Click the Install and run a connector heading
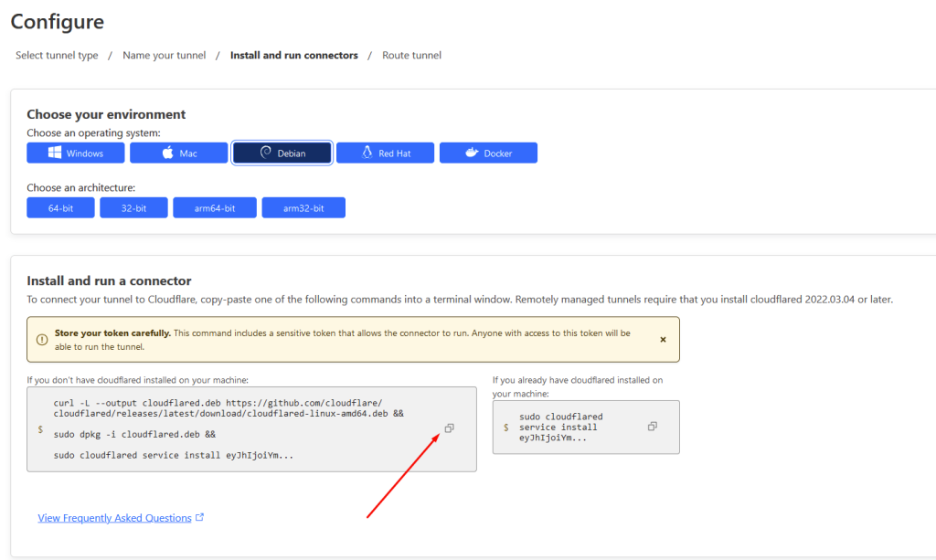The image size is (936, 560). (x=110, y=280)
